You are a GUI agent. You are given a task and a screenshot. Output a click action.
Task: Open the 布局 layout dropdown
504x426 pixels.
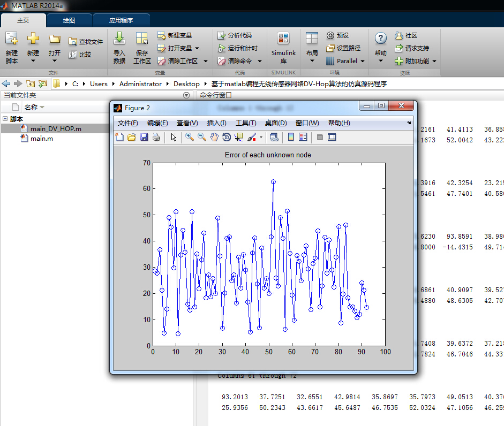click(x=312, y=48)
